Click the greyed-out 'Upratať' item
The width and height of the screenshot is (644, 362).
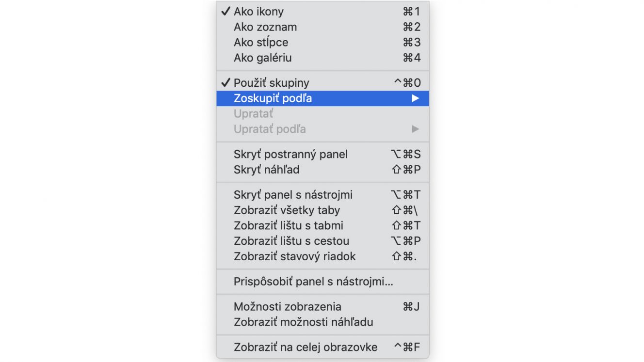(322, 114)
